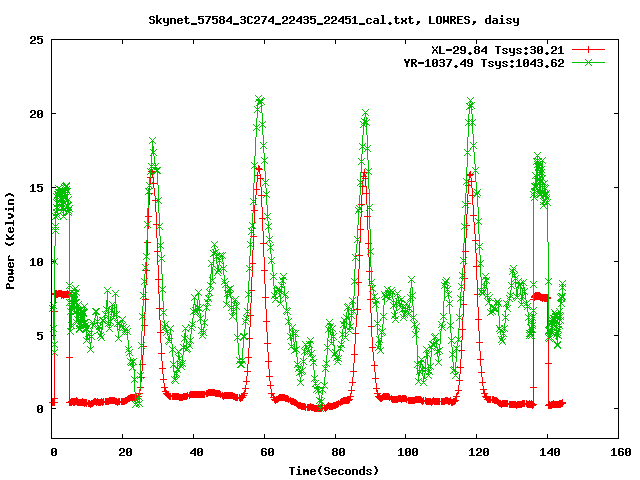Click the x-axis tick label '160'
This screenshot has height=480, width=640.
pyautogui.click(x=621, y=452)
